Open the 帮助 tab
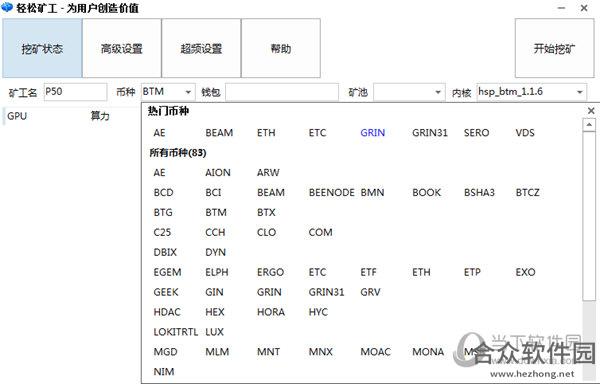 coord(281,49)
